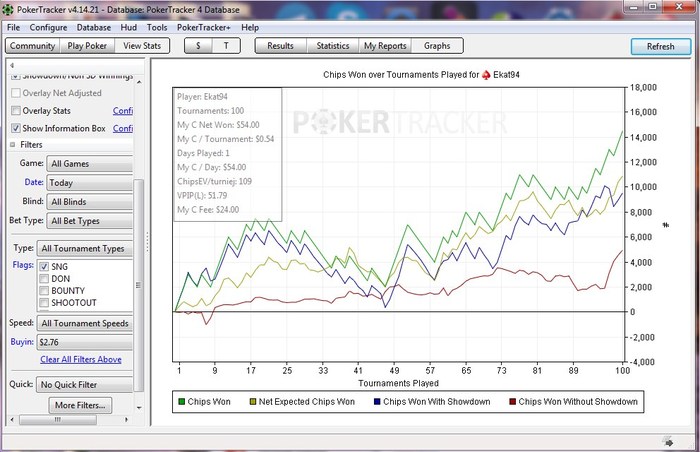The image size is (700, 452).
Task: Click the Confi link beside Overlay Stats
Action: pos(123,111)
